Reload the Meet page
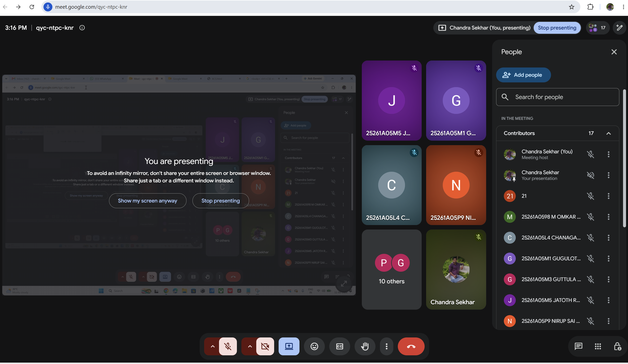The height and width of the screenshot is (364, 628). point(32,7)
